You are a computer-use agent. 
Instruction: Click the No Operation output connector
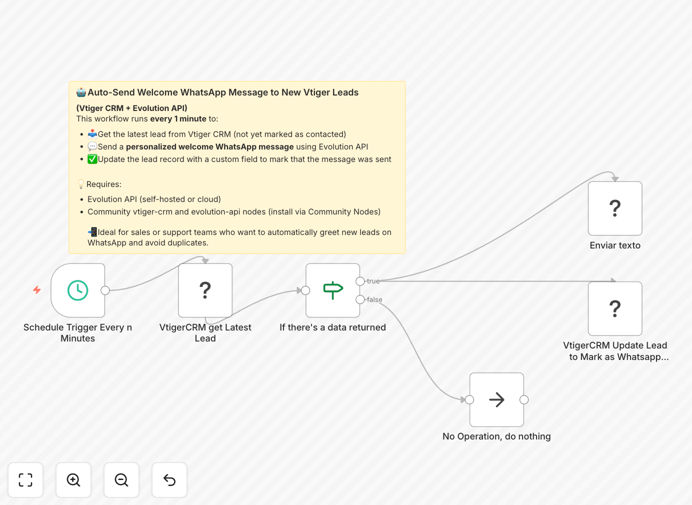[x=524, y=399]
